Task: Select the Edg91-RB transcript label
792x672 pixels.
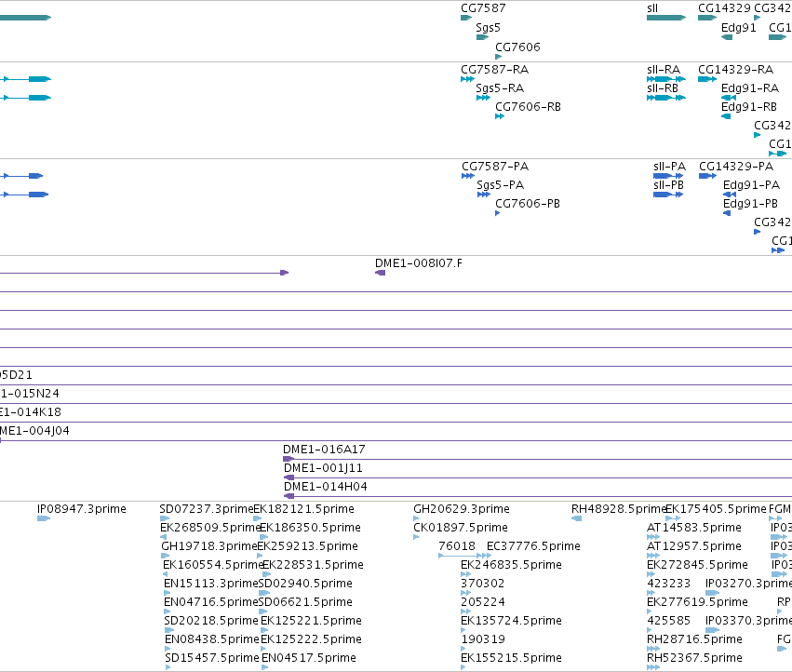Action: (749, 107)
